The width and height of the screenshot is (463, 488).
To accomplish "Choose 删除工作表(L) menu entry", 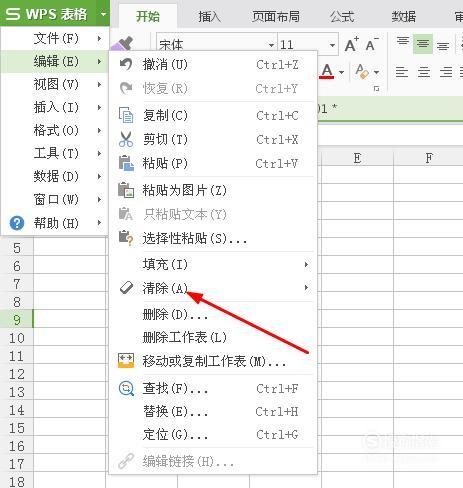I will (213, 337).
